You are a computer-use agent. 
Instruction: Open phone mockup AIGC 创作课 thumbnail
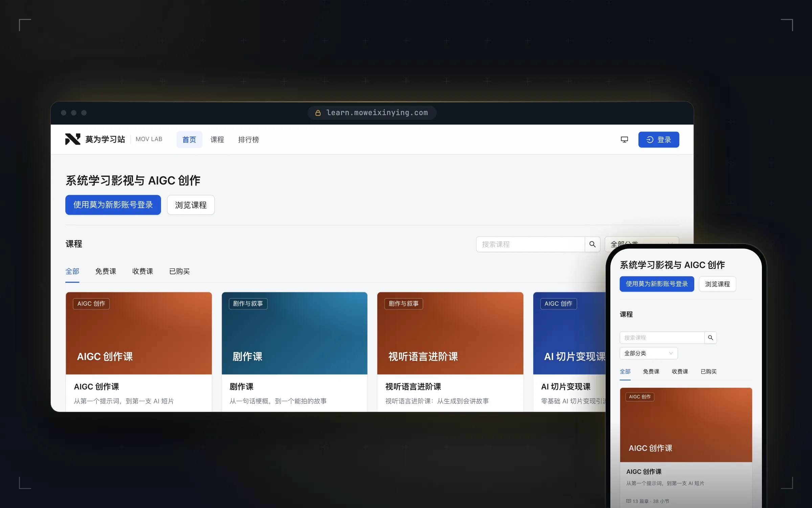686,425
